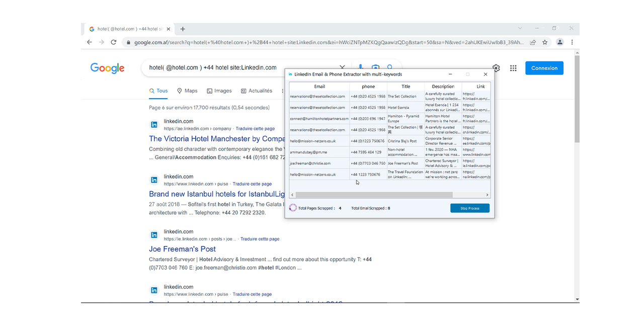Switch to the Images search tab
644x322 pixels.
219,91
